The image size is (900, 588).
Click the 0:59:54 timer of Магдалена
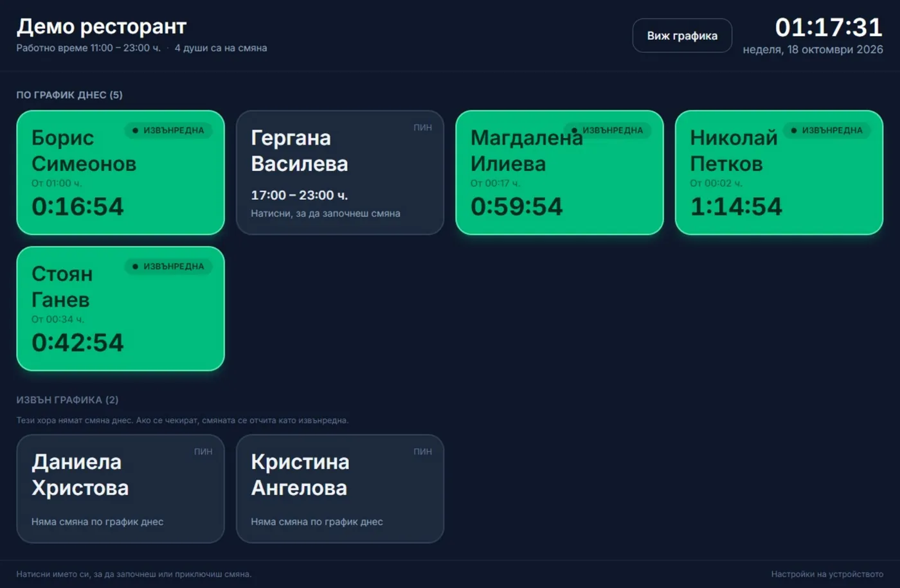click(516, 206)
